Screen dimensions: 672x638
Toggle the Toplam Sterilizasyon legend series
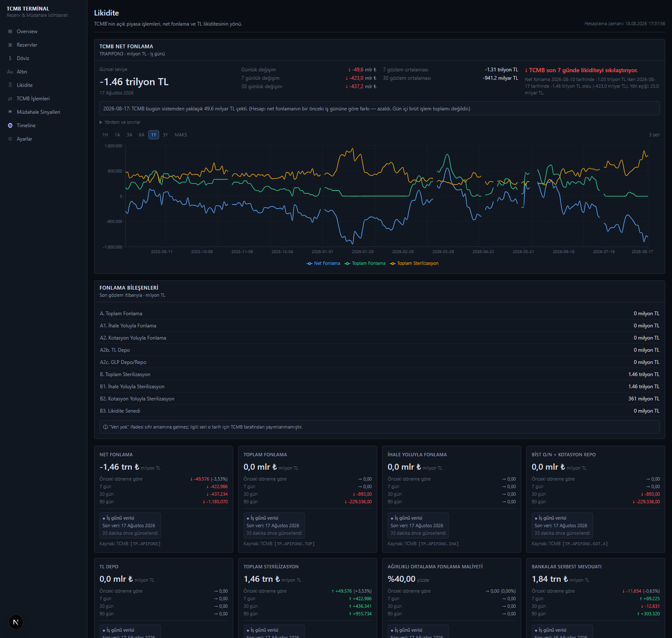(414, 264)
